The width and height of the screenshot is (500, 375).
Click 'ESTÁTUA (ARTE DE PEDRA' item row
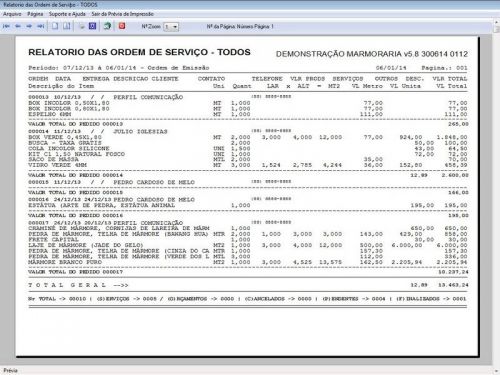tap(248, 205)
